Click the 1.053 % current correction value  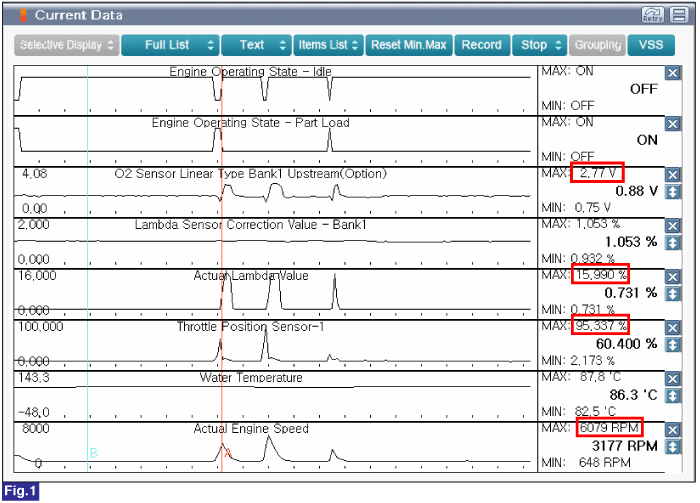pos(631,242)
